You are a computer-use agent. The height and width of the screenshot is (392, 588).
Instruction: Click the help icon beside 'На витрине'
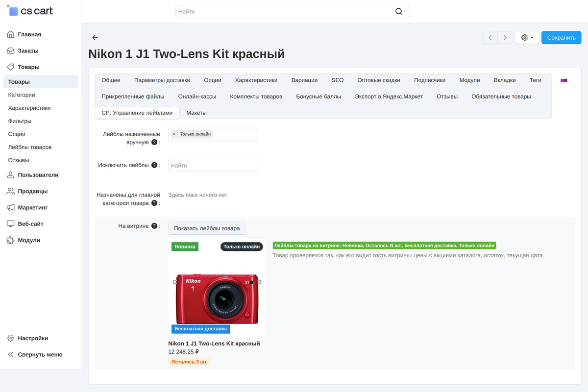pyautogui.click(x=154, y=226)
